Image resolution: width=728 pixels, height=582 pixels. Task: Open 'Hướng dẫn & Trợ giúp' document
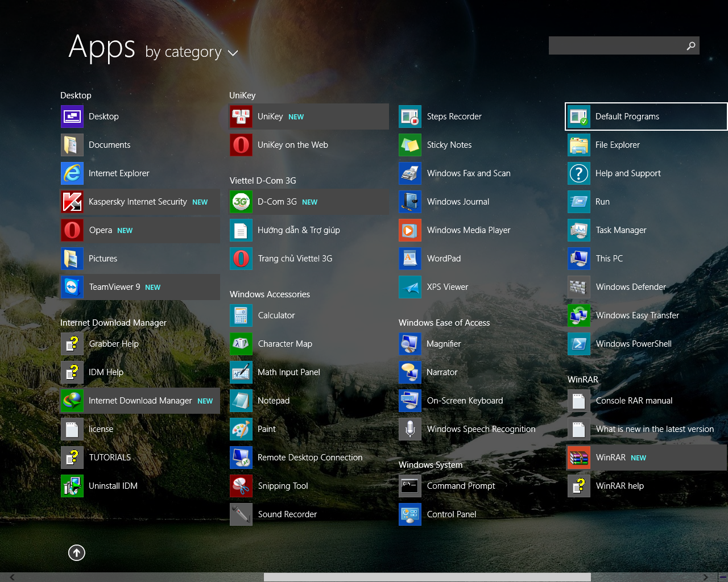pyautogui.click(x=309, y=230)
